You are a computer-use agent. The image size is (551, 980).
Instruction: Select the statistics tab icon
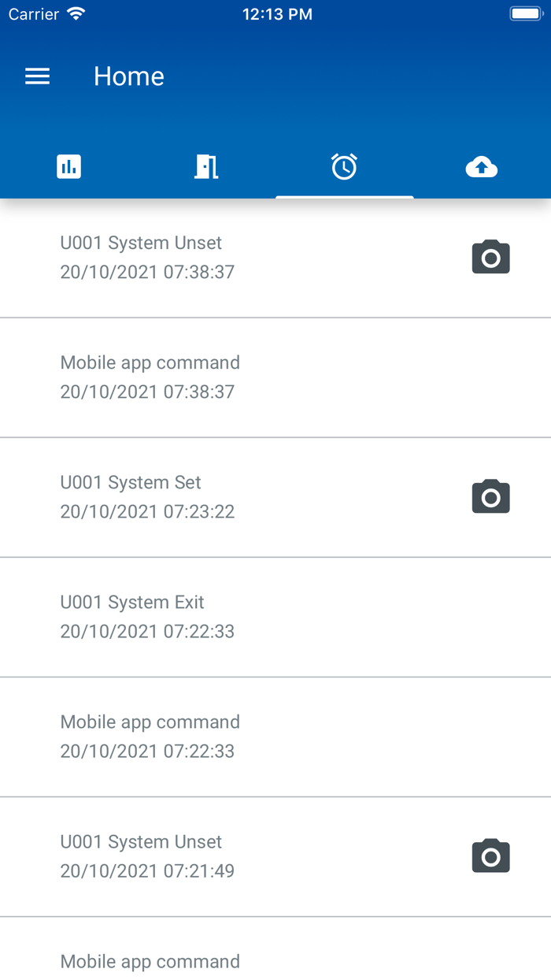(x=69, y=166)
